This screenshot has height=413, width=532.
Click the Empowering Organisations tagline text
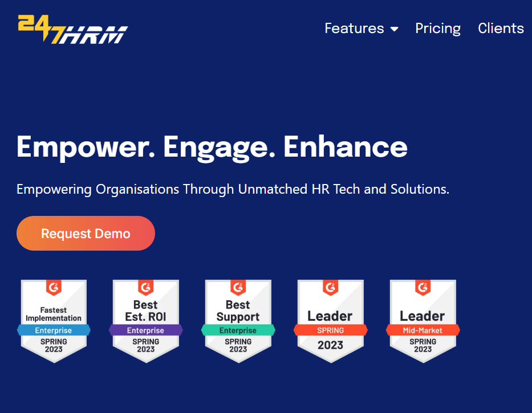click(233, 189)
